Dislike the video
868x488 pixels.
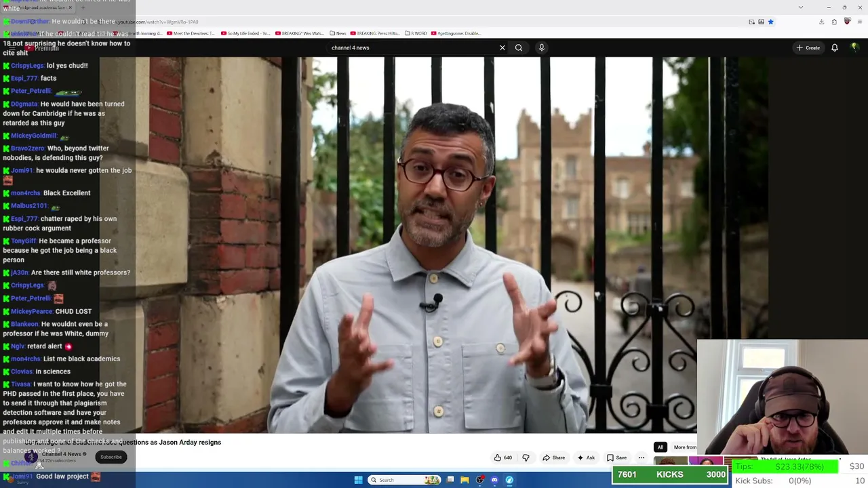point(526,457)
